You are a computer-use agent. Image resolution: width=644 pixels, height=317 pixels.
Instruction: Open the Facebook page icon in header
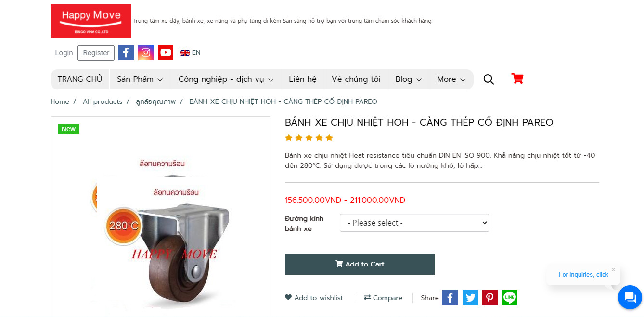tap(126, 52)
